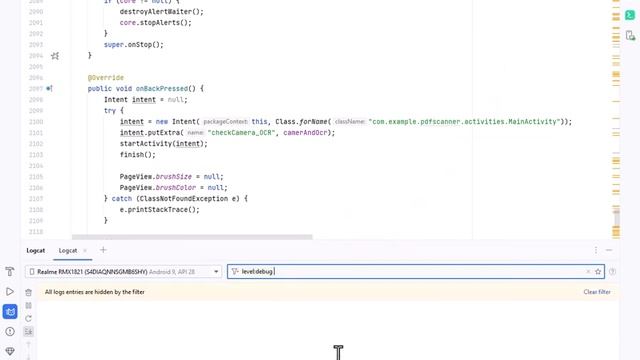Image resolution: width=640 pixels, height=360 pixels.
Task: Click the editor vertical scrollbar thumb
Action: (616, 219)
